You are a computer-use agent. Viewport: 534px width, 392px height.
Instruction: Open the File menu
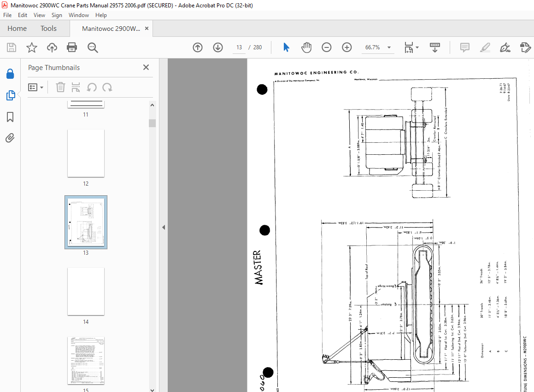point(7,15)
